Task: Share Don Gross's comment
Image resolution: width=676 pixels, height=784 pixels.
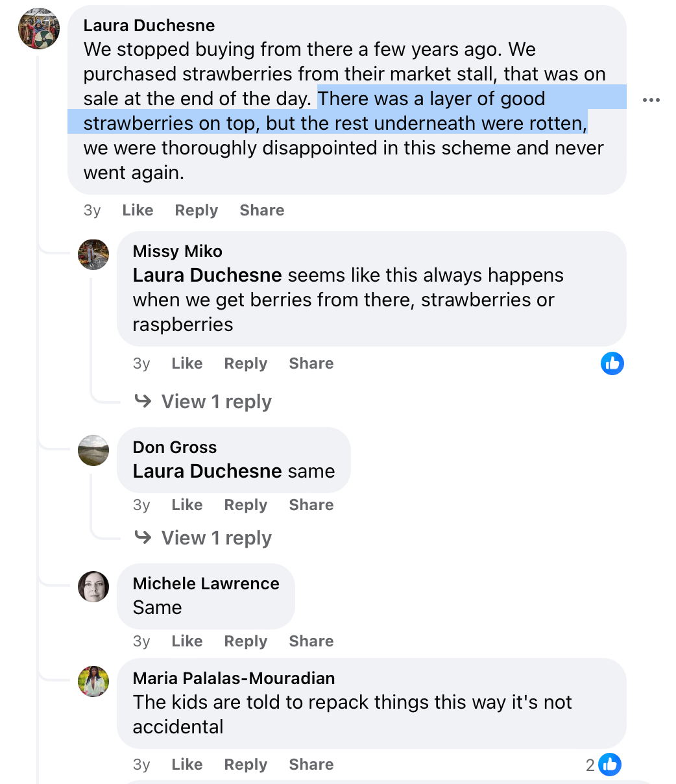Action: [x=311, y=504]
